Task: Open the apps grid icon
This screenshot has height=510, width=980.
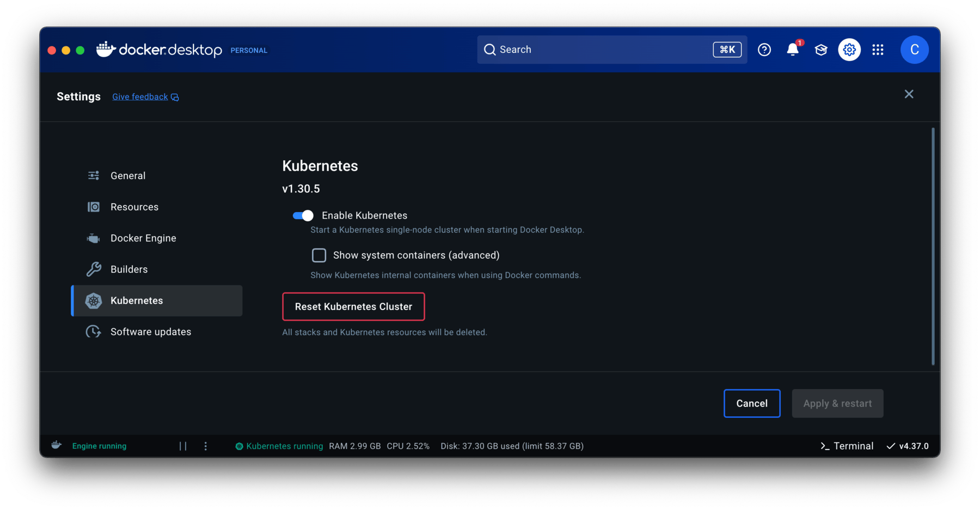Action: pyautogui.click(x=878, y=50)
